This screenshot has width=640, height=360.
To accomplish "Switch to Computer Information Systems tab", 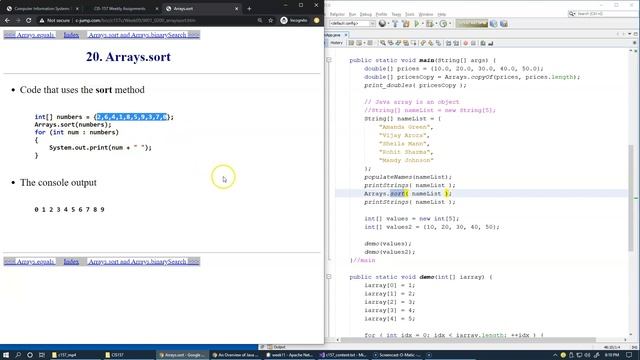I will pyautogui.click(x=42, y=9).
